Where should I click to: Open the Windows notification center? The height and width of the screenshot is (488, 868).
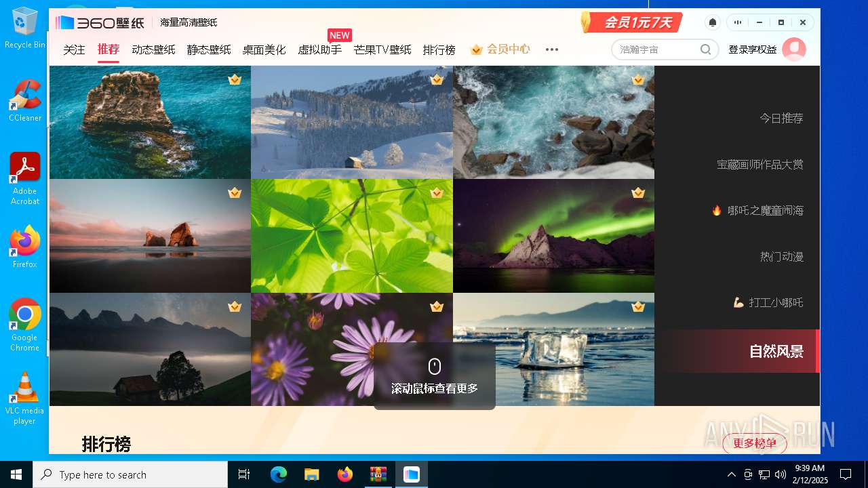coord(846,474)
